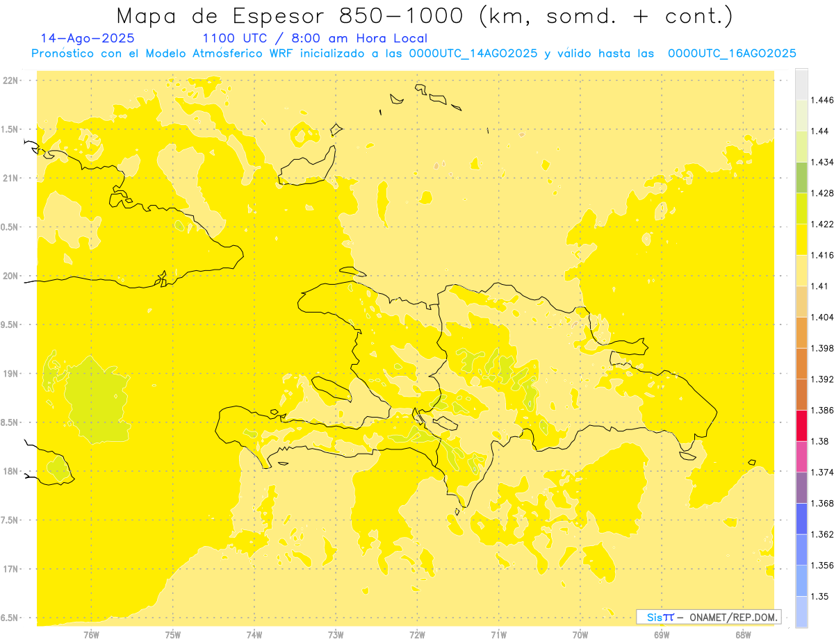Select the blue legend swatch between 1.362 and 1.368
The image size is (834, 644).
click(x=801, y=519)
